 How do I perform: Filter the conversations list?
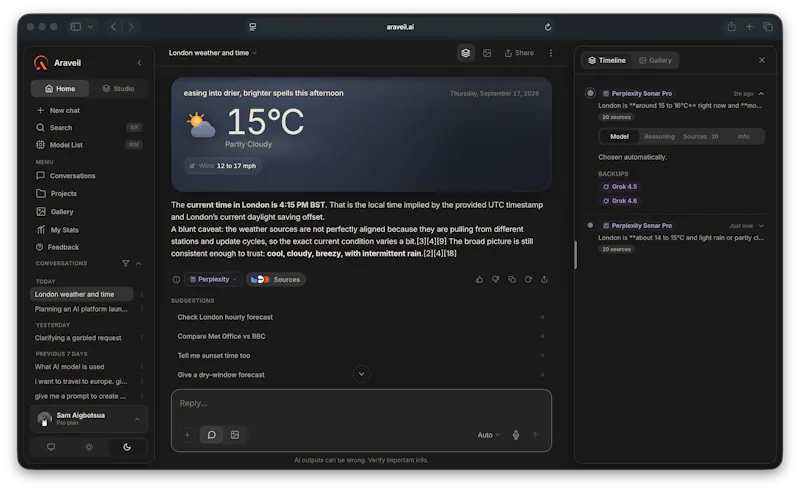click(x=126, y=263)
